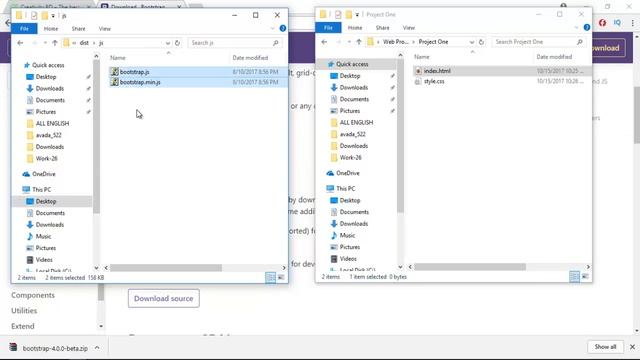Viewport: 640px width, 360px height.
Task: Click horizontal scrollbar in js window file list
Action: coord(166,268)
